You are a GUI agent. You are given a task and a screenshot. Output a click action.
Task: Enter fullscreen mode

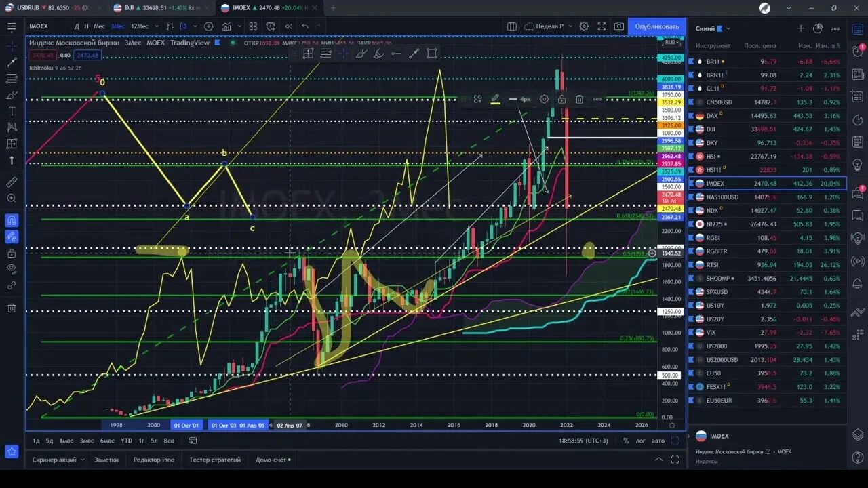[601, 26]
